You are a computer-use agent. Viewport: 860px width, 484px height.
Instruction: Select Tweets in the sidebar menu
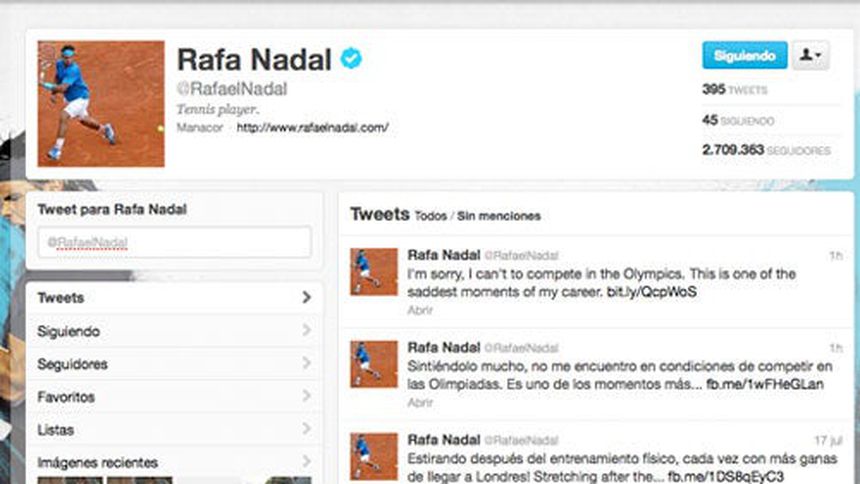point(61,298)
